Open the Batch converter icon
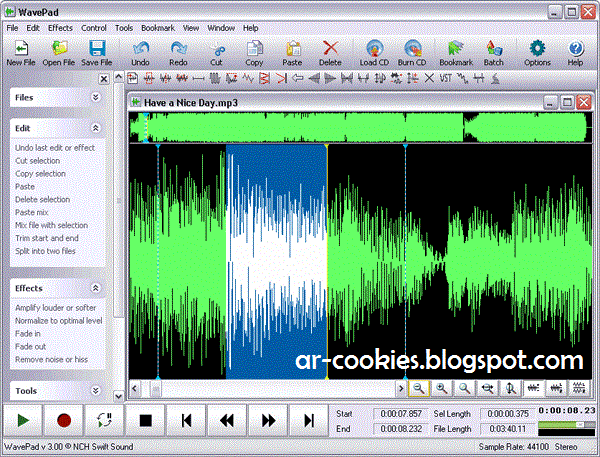 494,53
